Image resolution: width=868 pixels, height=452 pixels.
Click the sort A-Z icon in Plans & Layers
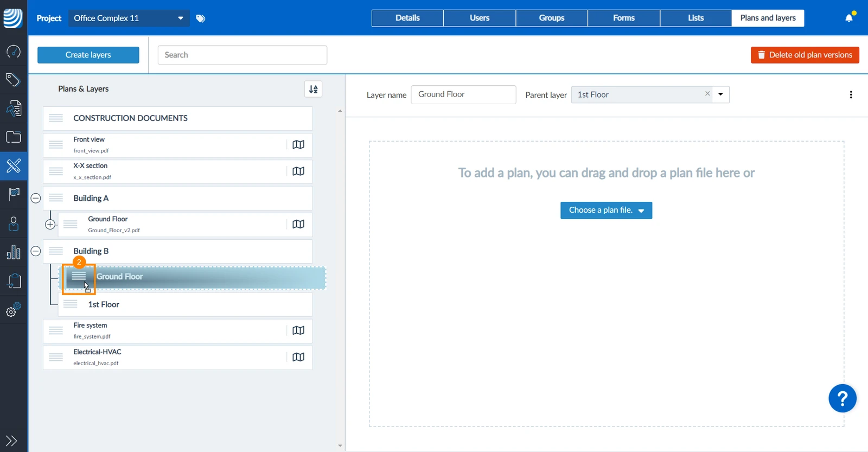point(314,89)
